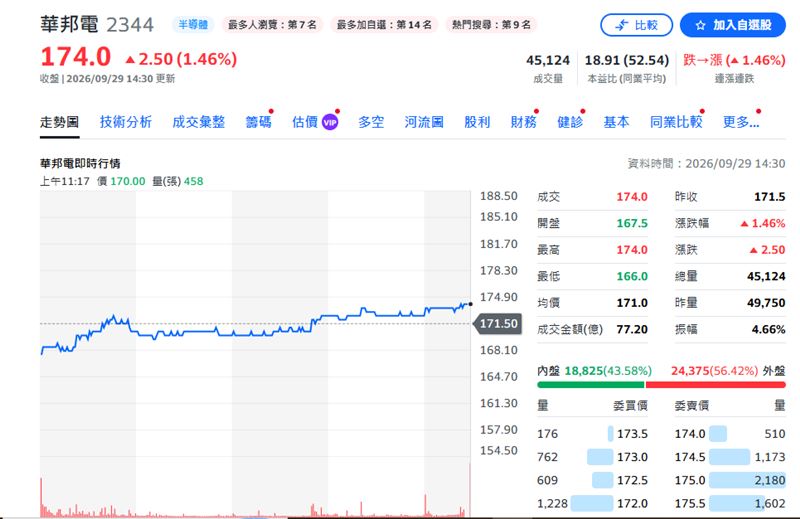
Task: Click the stock code 2344
Action: pos(130,24)
